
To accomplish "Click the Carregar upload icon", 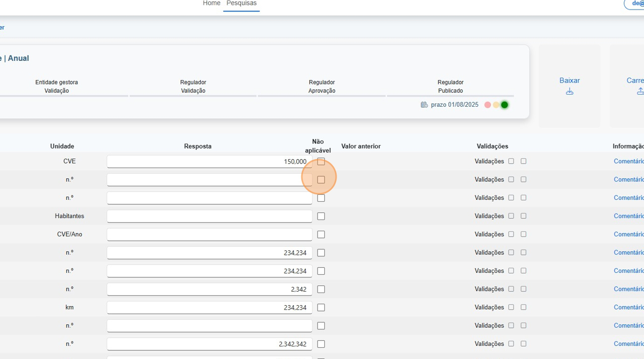I will (640, 92).
